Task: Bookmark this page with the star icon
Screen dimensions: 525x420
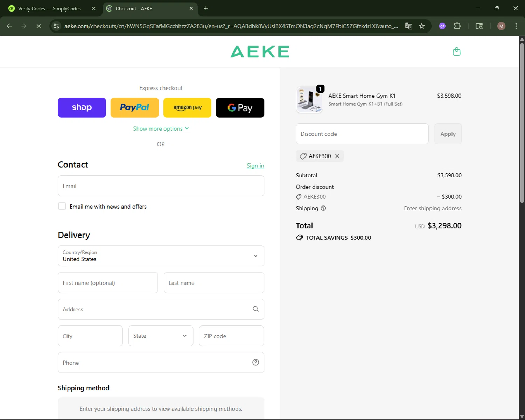Action: (x=422, y=26)
